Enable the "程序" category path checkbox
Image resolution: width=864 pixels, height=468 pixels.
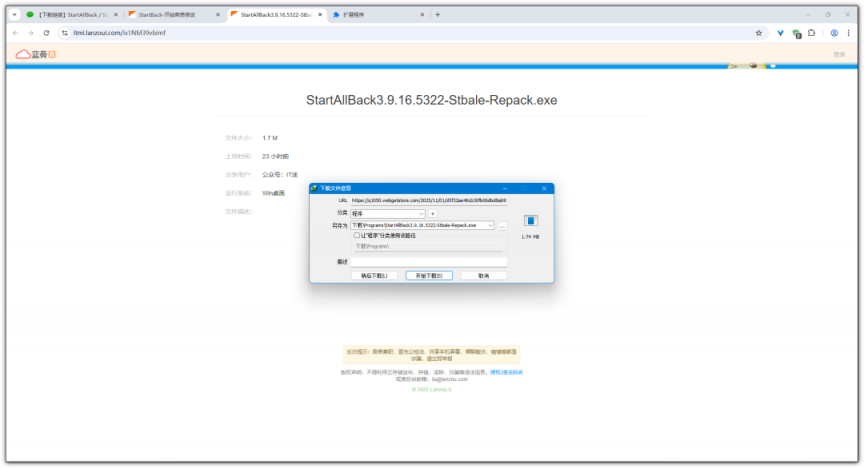pos(356,236)
